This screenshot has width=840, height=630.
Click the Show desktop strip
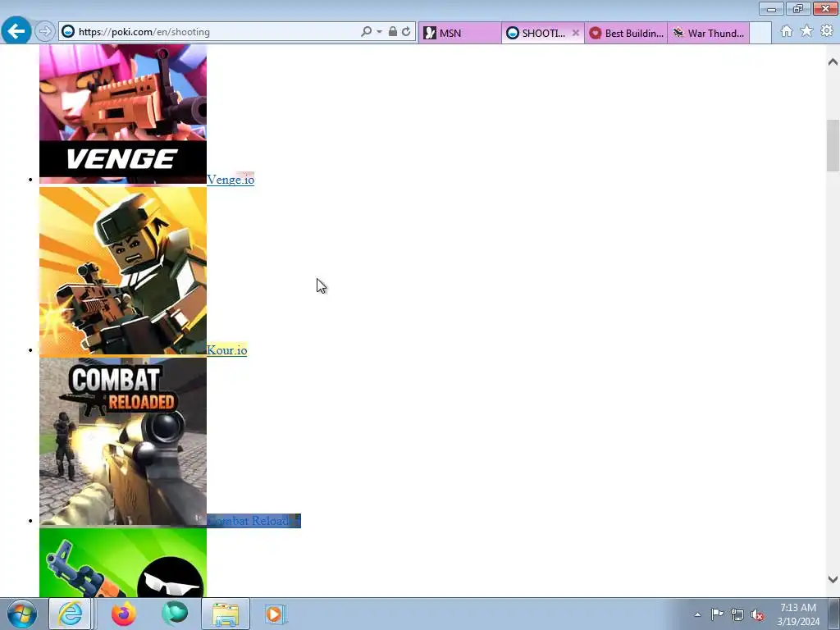(x=834, y=614)
